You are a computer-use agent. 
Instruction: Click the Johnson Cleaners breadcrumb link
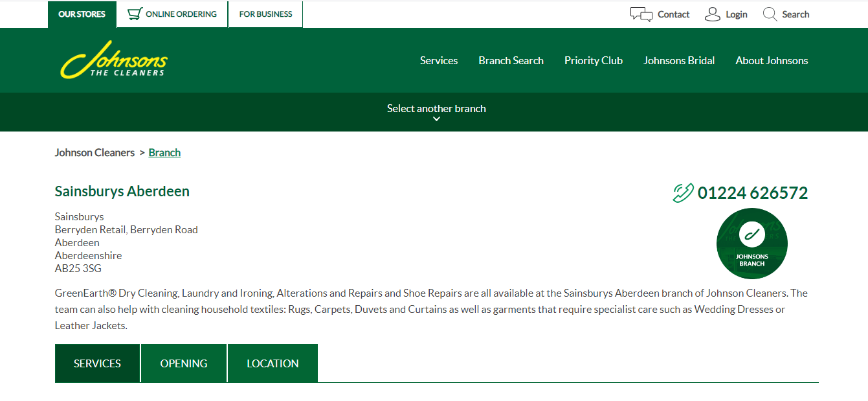(x=95, y=153)
